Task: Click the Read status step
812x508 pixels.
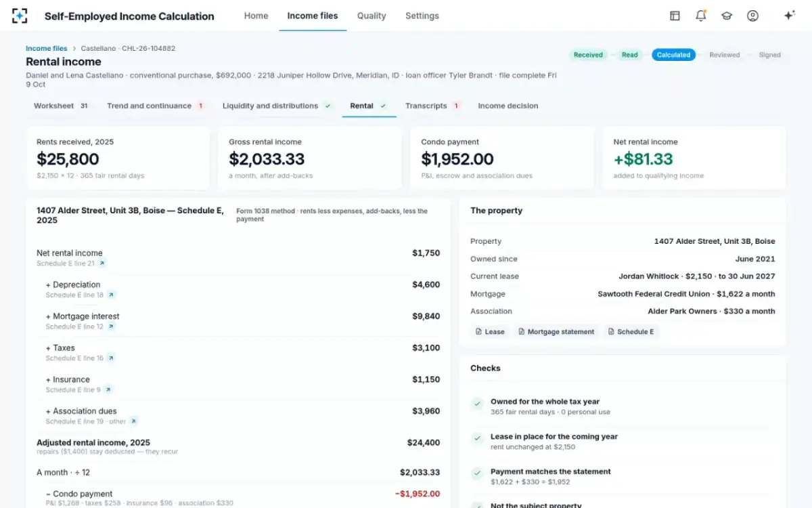Action: pos(630,55)
